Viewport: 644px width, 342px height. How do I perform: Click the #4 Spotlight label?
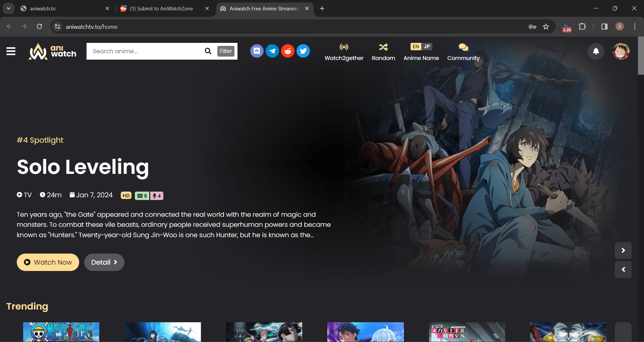[40, 140]
